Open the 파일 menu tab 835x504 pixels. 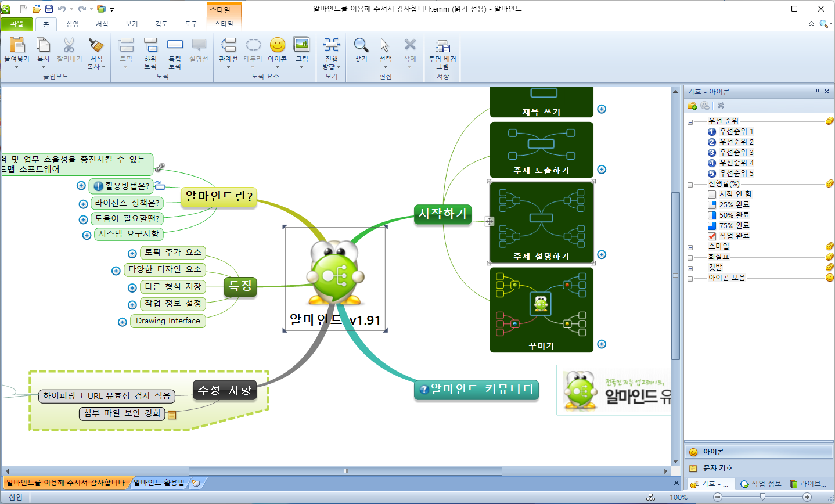point(17,24)
